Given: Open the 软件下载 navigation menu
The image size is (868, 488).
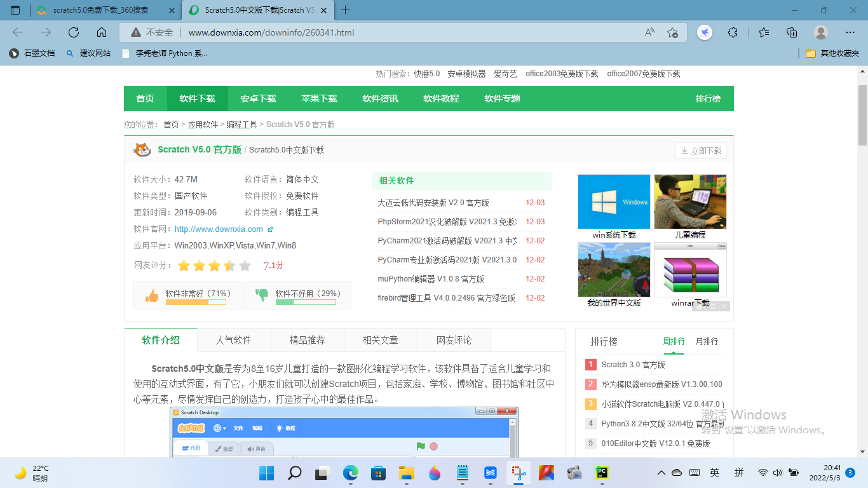Looking at the screenshot, I should [198, 98].
